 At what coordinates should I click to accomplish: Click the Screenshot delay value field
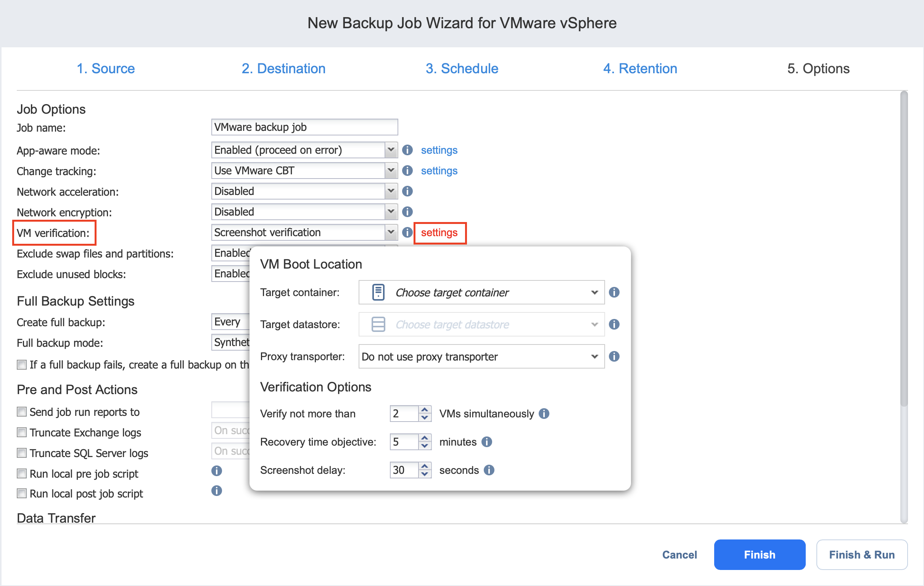click(404, 470)
